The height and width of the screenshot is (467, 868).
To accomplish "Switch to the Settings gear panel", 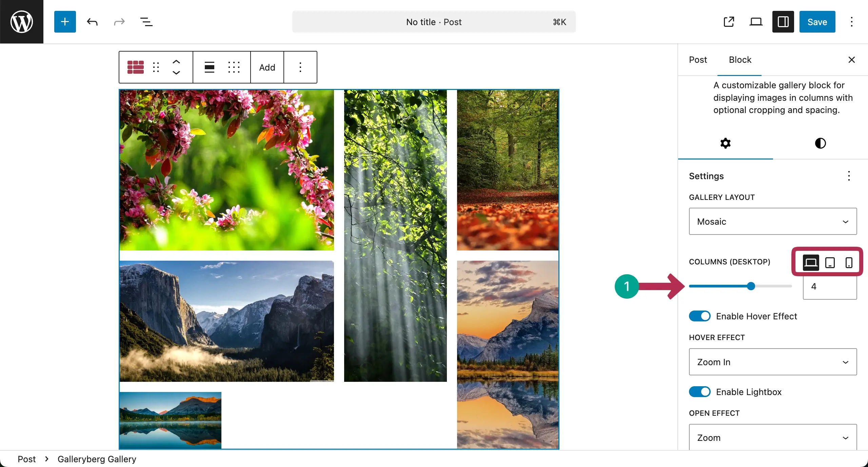I will point(725,143).
